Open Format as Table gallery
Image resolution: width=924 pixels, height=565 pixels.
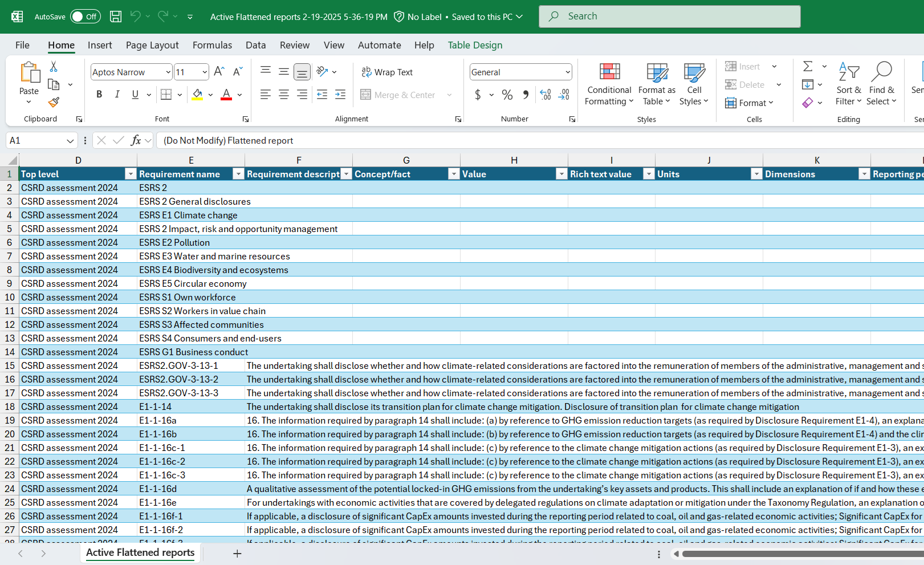coord(657,84)
